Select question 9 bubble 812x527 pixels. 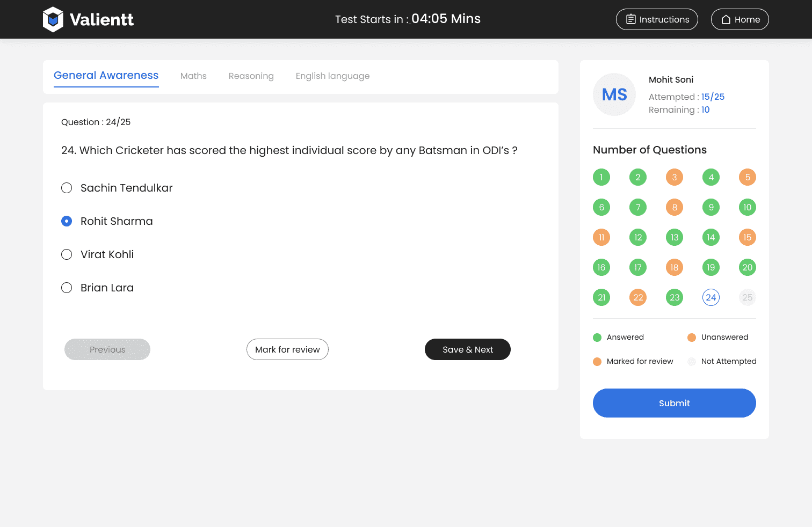click(x=711, y=207)
